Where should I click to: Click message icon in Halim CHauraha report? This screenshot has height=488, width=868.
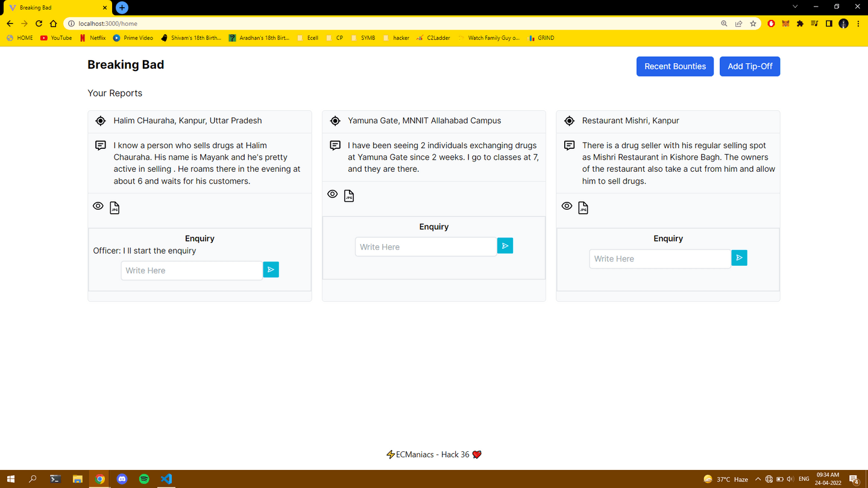pos(100,146)
